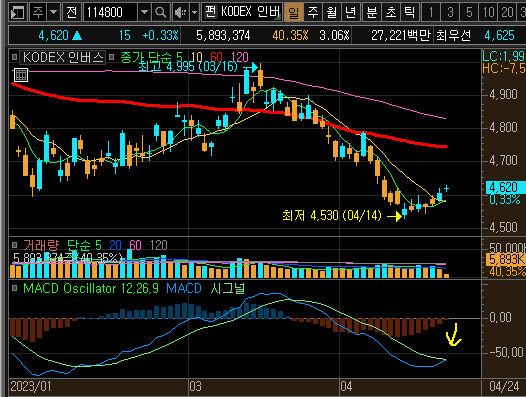The height and width of the screenshot is (397, 526).
Task: Toggle the 종가 단순 moving average checkbox
Action: click(x=112, y=57)
